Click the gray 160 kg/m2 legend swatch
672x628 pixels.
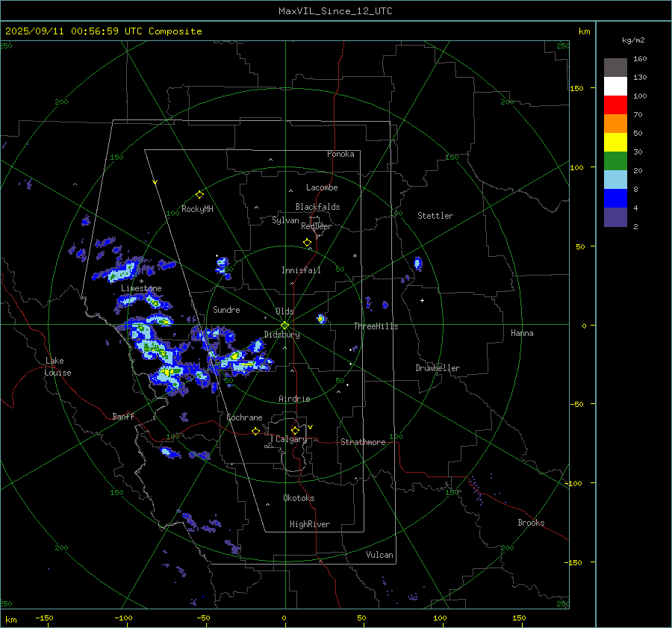pyautogui.click(x=615, y=67)
